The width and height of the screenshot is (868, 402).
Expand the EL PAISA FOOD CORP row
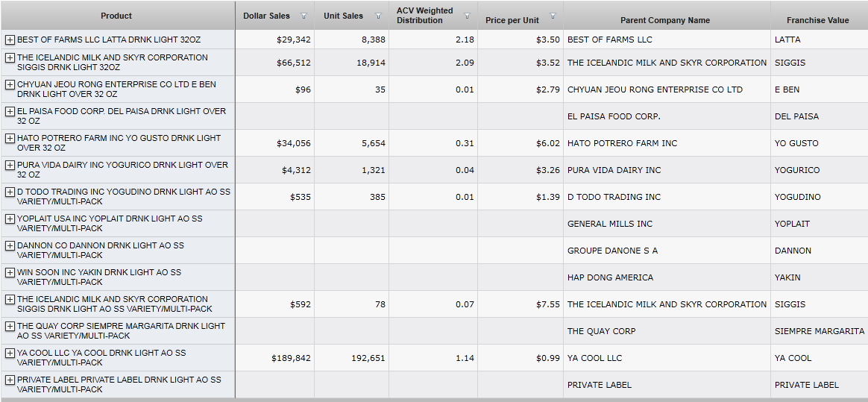pos(10,111)
